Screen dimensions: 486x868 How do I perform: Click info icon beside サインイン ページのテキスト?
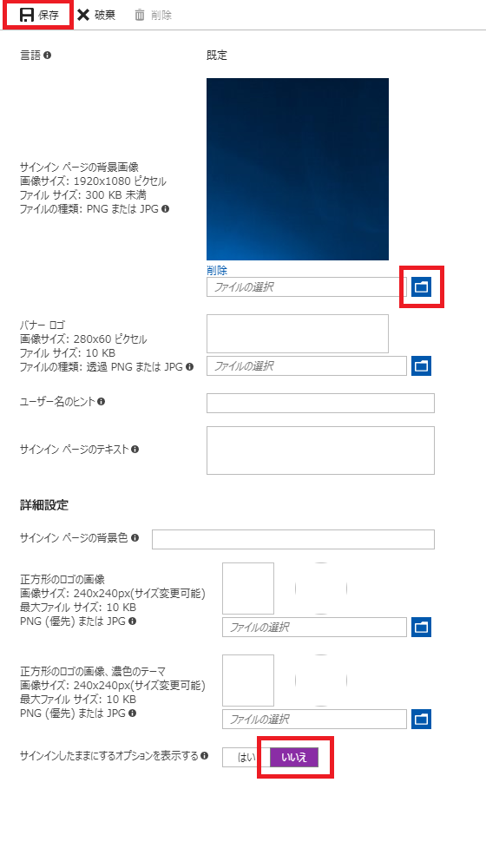point(135,449)
